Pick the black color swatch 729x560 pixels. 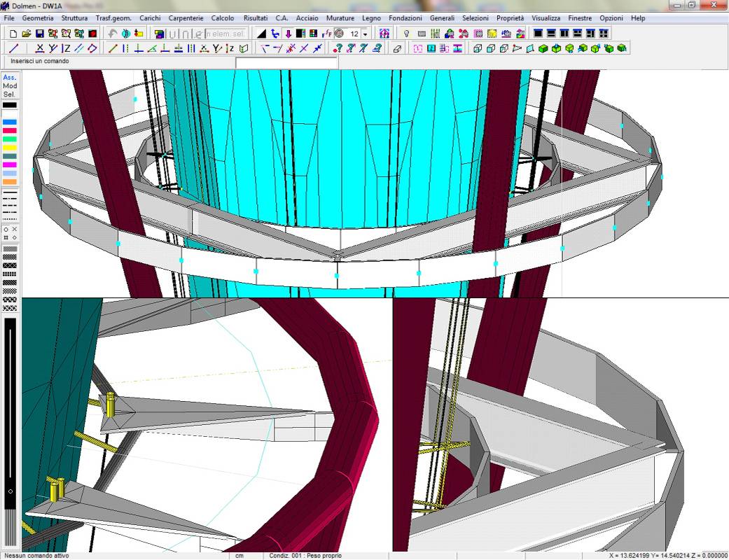(10, 105)
